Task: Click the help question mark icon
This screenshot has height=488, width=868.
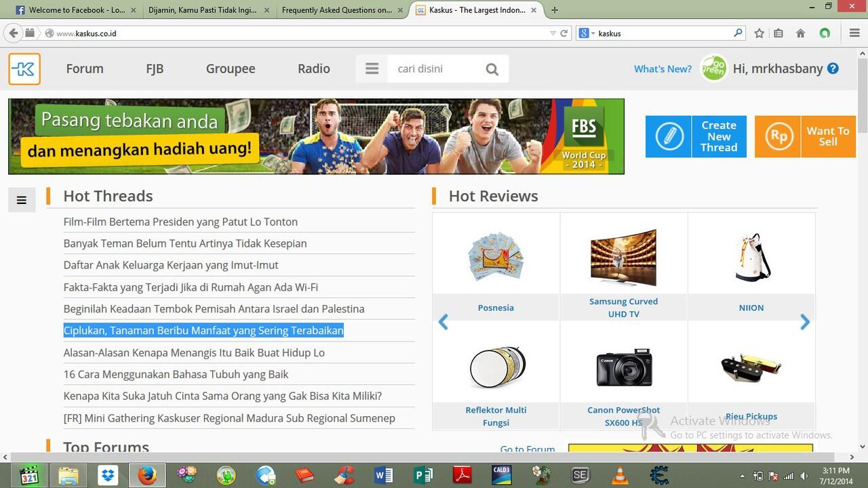Action: 833,68
